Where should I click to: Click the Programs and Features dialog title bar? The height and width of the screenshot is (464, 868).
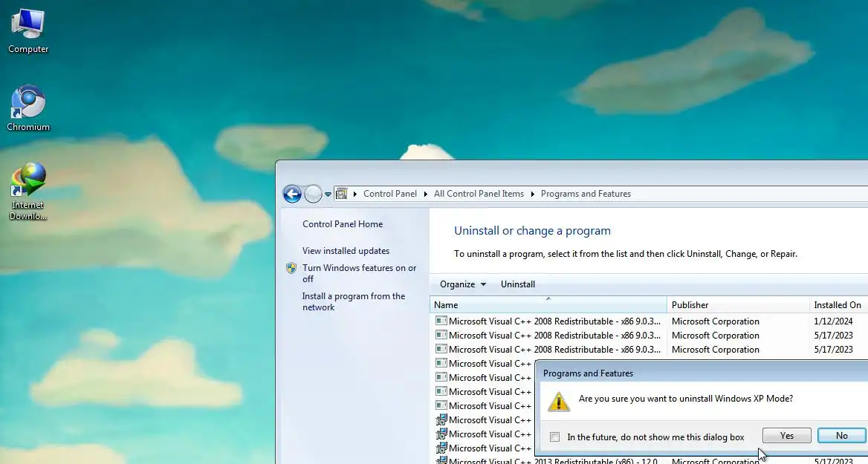pos(702,373)
